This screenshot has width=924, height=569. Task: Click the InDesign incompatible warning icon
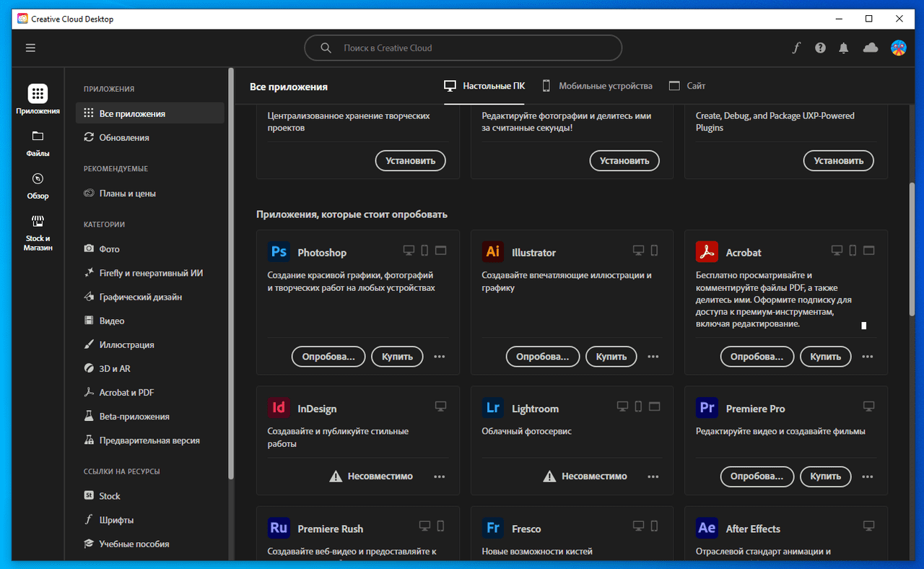tap(336, 476)
